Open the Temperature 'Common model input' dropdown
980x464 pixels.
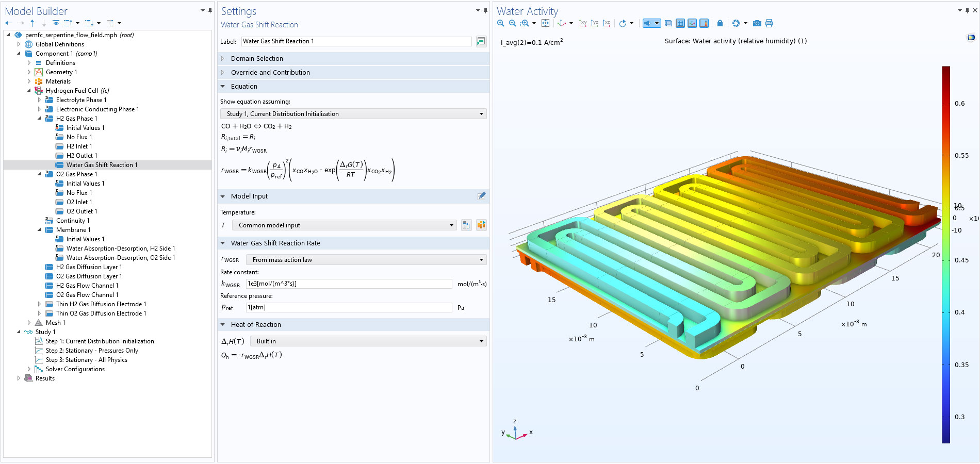[x=344, y=225]
